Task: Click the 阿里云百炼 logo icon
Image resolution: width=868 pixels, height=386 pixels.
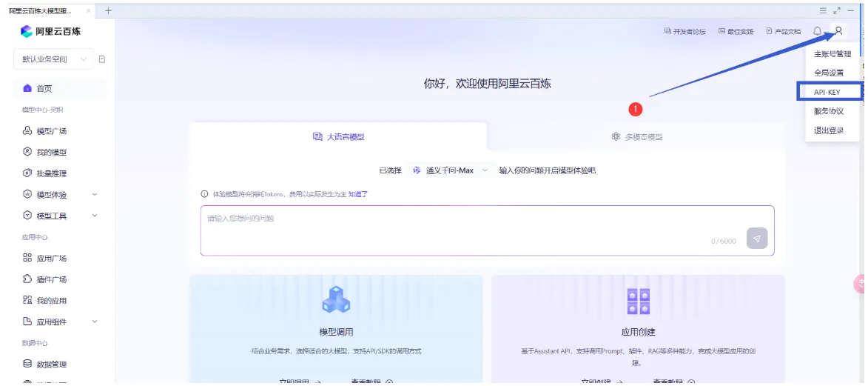Action: tap(27, 32)
